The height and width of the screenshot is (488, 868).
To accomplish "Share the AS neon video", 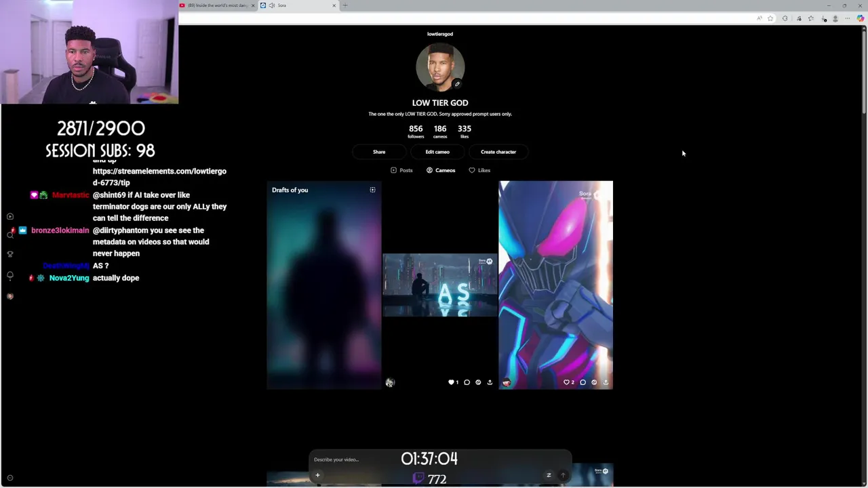I will [x=490, y=382].
